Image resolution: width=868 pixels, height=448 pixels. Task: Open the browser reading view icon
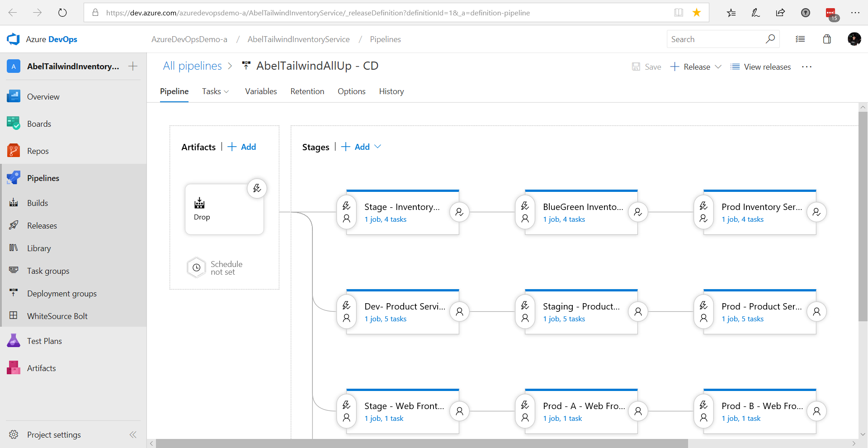pyautogui.click(x=679, y=13)
